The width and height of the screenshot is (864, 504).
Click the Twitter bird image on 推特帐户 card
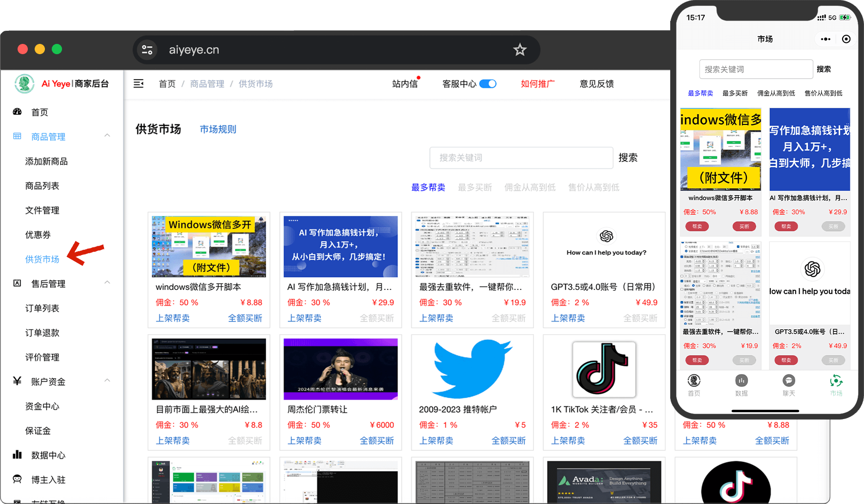click(x=472, y=369)
